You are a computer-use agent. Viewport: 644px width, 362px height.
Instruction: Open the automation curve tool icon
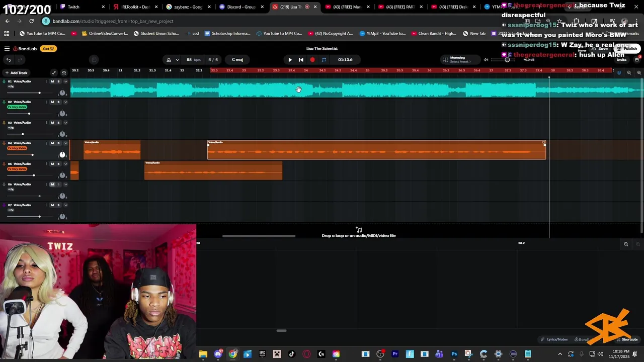54,73
